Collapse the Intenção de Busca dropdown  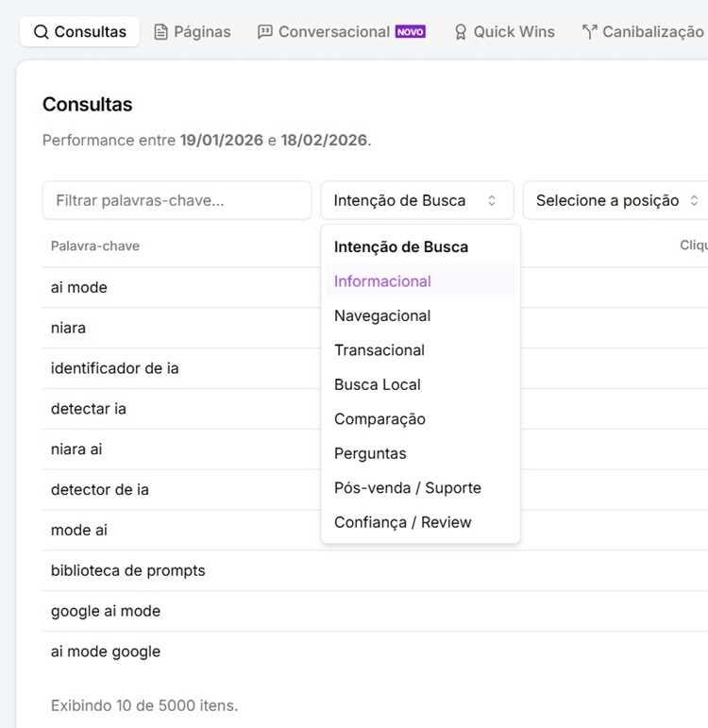coord(416,200)
